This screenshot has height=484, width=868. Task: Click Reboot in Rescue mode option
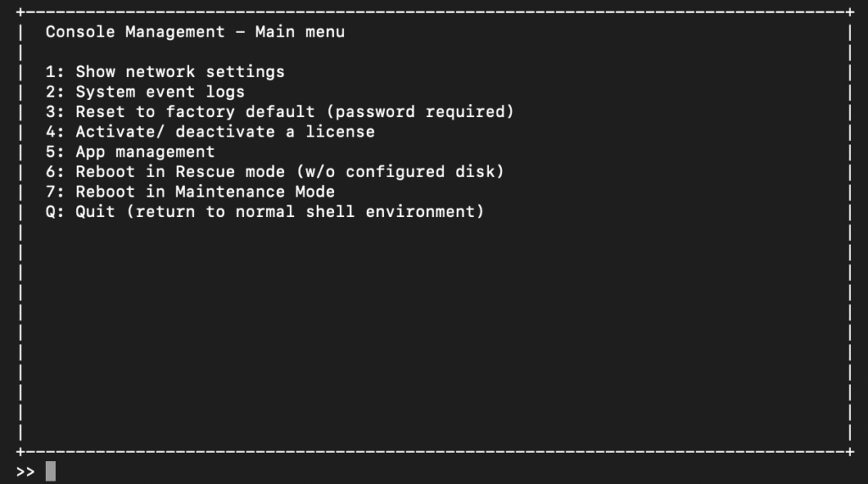[275, 172]
